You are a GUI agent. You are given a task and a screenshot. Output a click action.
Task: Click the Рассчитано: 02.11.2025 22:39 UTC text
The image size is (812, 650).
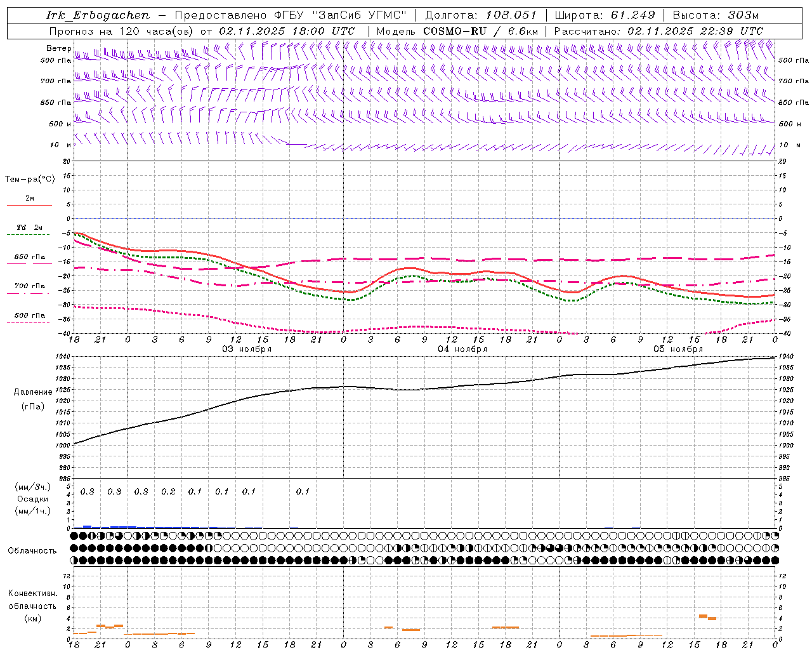[x=658, y=31]
